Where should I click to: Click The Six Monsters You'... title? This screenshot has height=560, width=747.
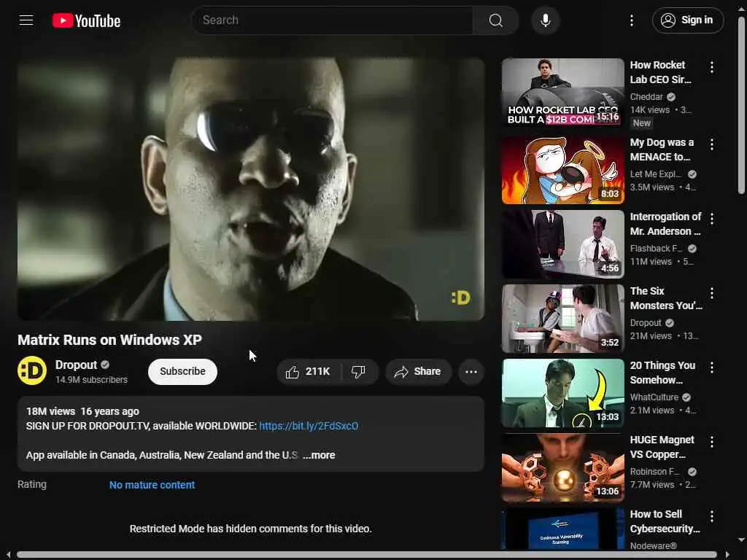(666, 298)
